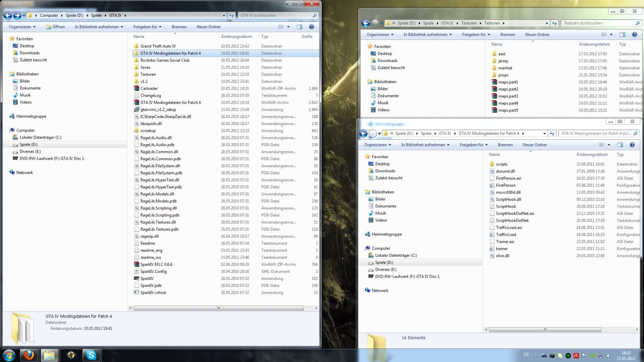Open the Freigeben für dropdown in the GTA IV window

click(x=147, y=27)
